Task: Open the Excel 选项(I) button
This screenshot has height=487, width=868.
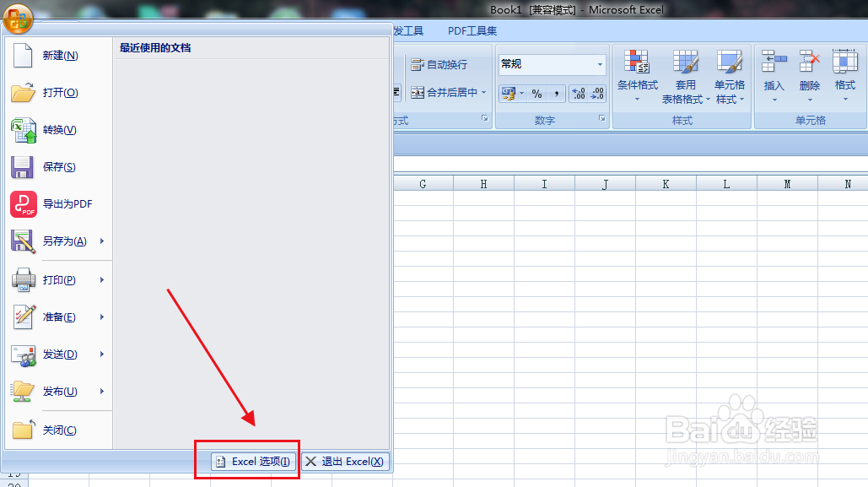Action: click(253, 462)
